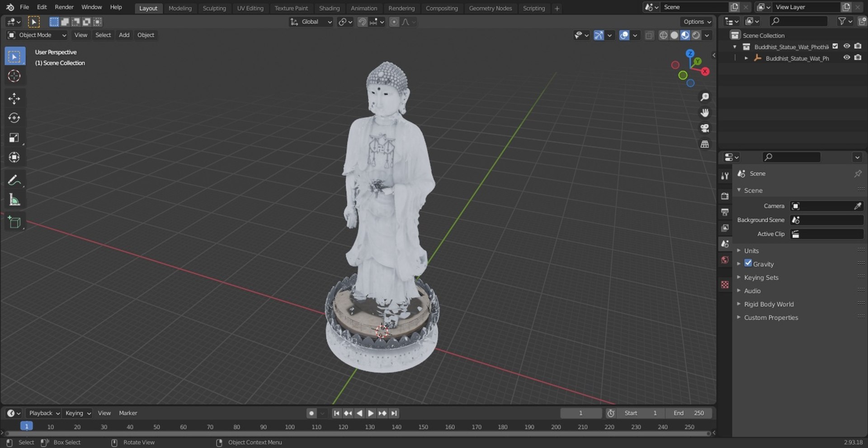
Task: Open the viewport Add menu
Action: (124, 35)
